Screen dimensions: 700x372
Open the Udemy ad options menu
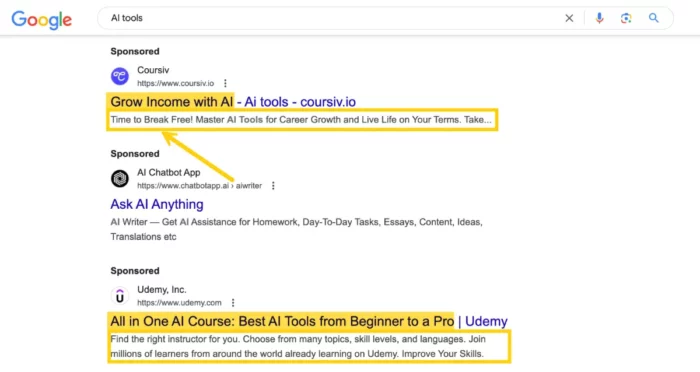point(233,303)
